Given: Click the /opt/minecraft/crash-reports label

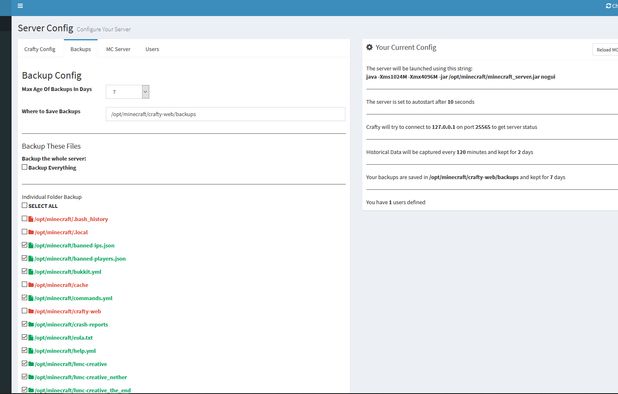Looking at the screenshot, I should click(71, 325).
